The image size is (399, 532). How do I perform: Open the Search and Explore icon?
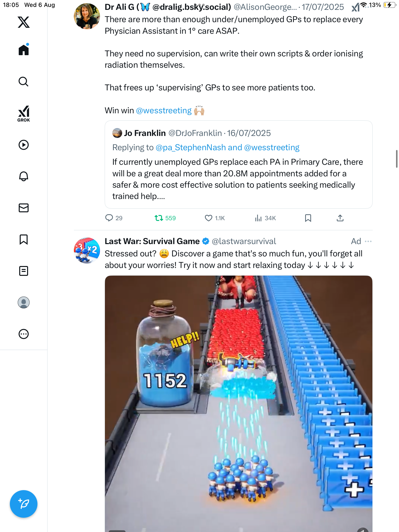point(24,82)
